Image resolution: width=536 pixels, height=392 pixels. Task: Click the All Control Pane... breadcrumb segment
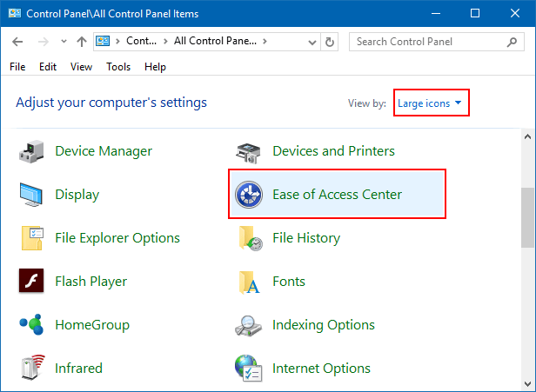215,41
